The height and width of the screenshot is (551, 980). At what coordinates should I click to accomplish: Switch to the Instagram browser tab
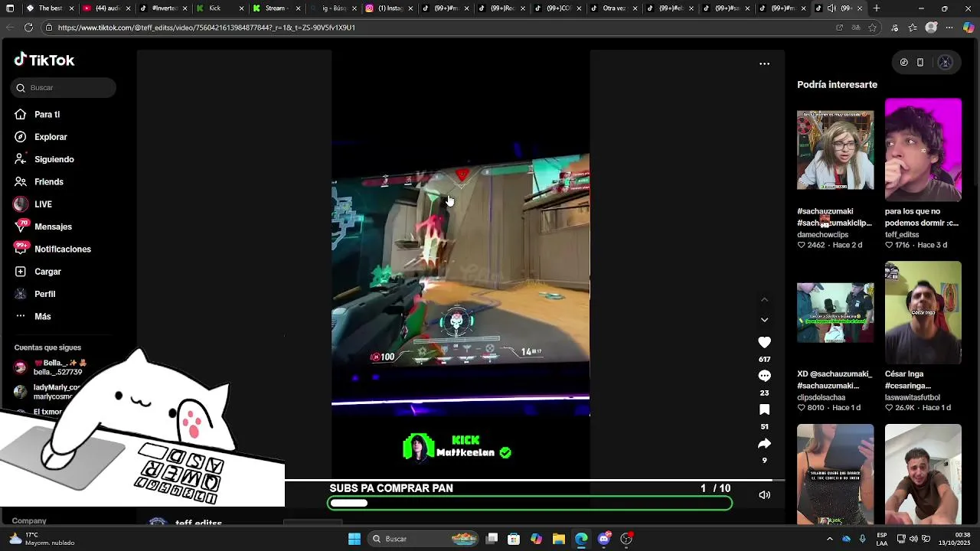tap(387, 8)
